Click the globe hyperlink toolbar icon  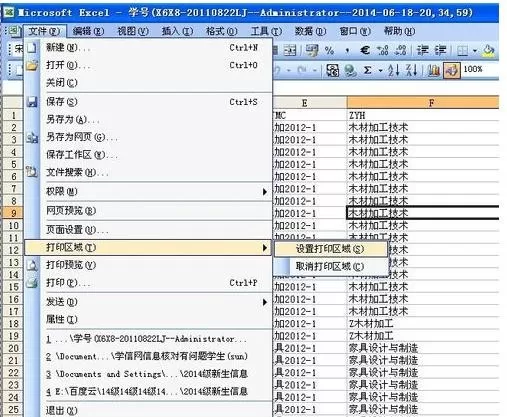pyautogui.click(x=350, y=70)
